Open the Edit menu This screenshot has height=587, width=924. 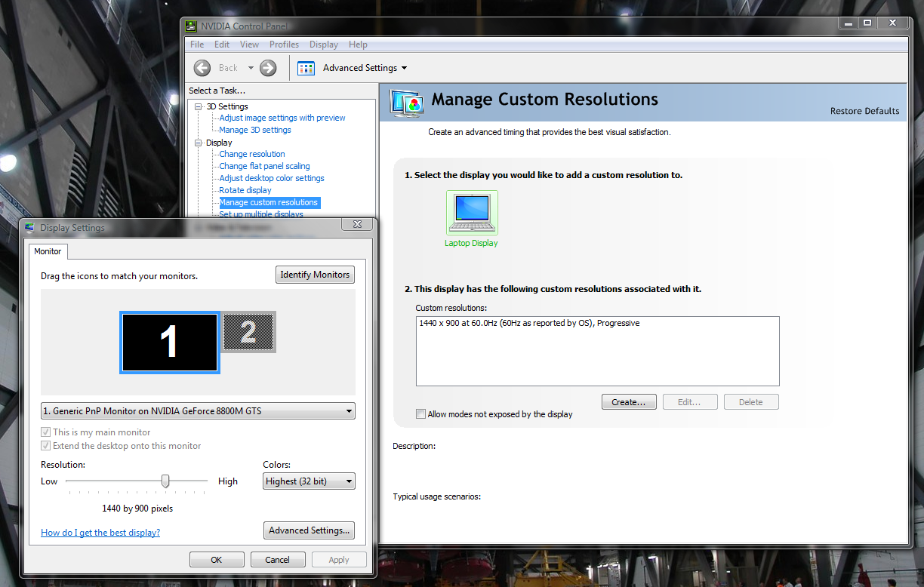222,45
